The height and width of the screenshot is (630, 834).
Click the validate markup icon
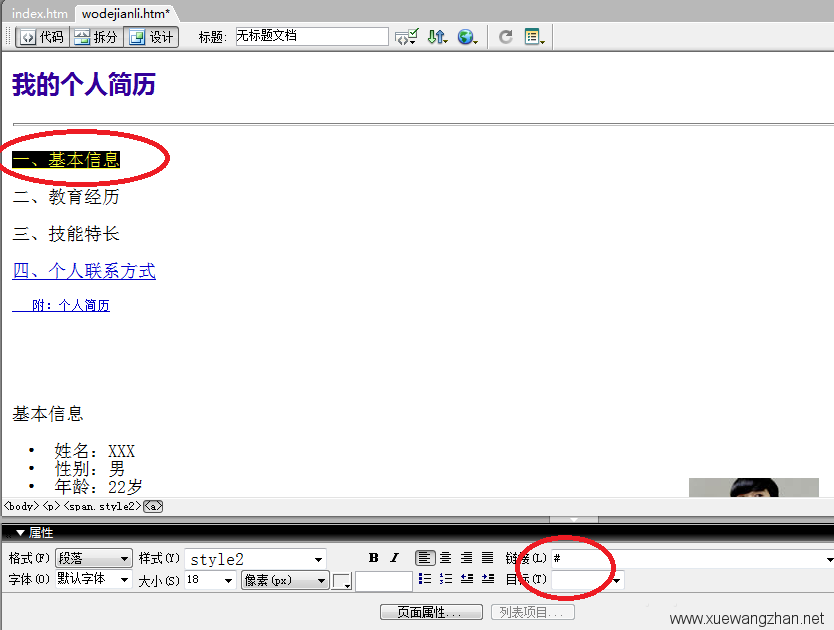pos(406,37)
